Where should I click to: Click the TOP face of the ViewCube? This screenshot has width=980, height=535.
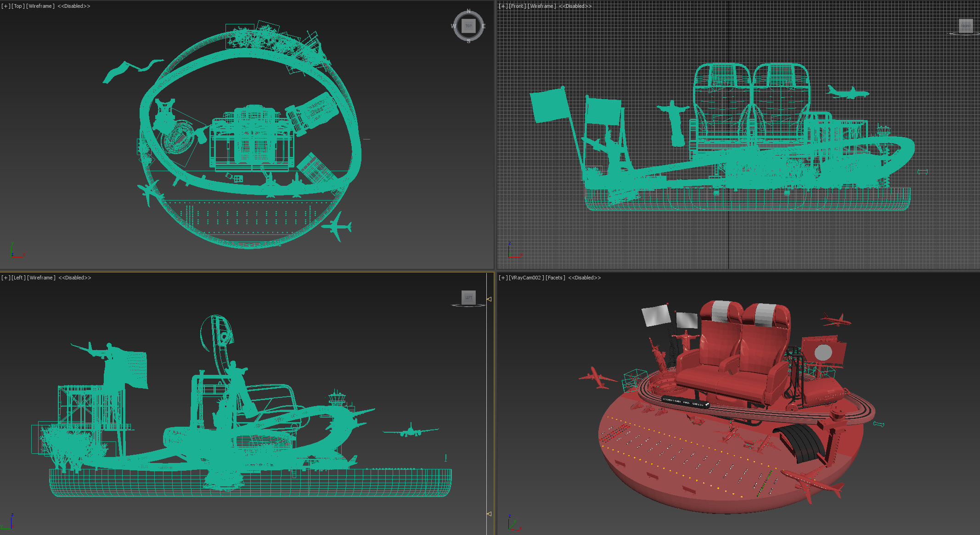[468, 26]
